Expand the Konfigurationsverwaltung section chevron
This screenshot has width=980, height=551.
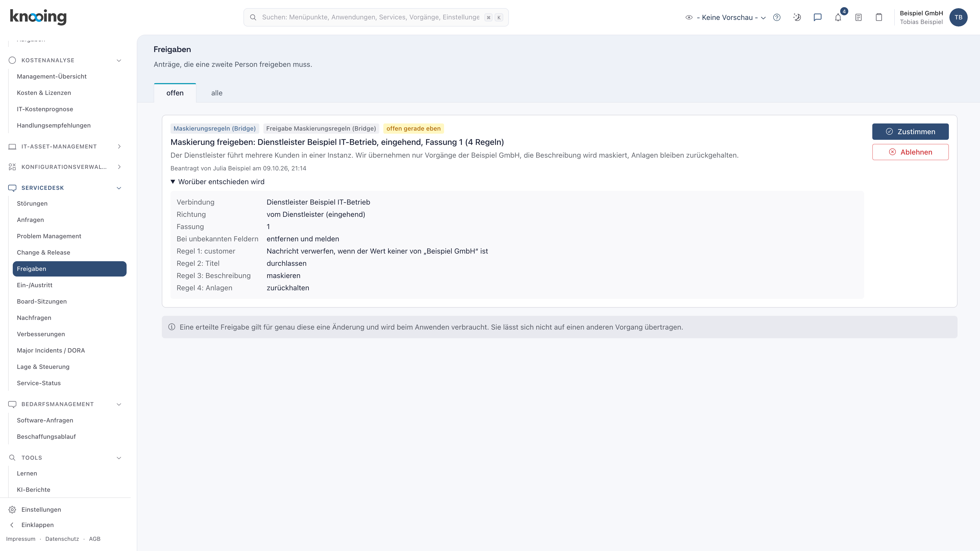tap(119, 167)
